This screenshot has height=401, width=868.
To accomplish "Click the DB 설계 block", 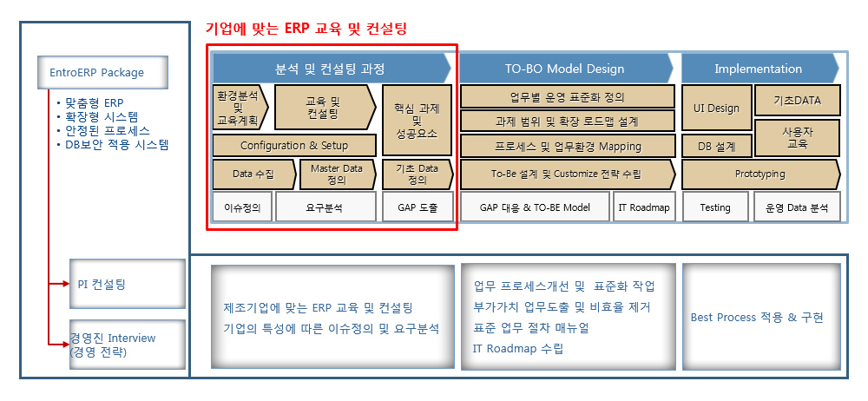I will [716, 146].
